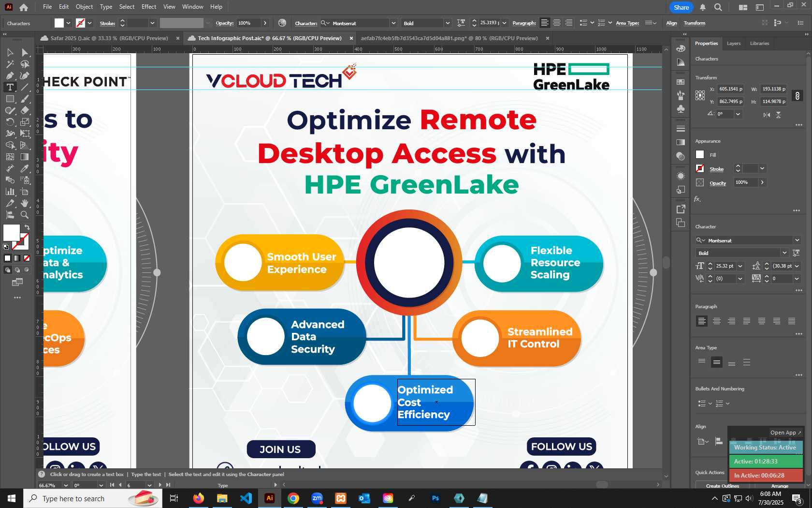Screen dimensions: 812x508
Task: Select the Shape Builder tool
Action: (x=10, y=145)
